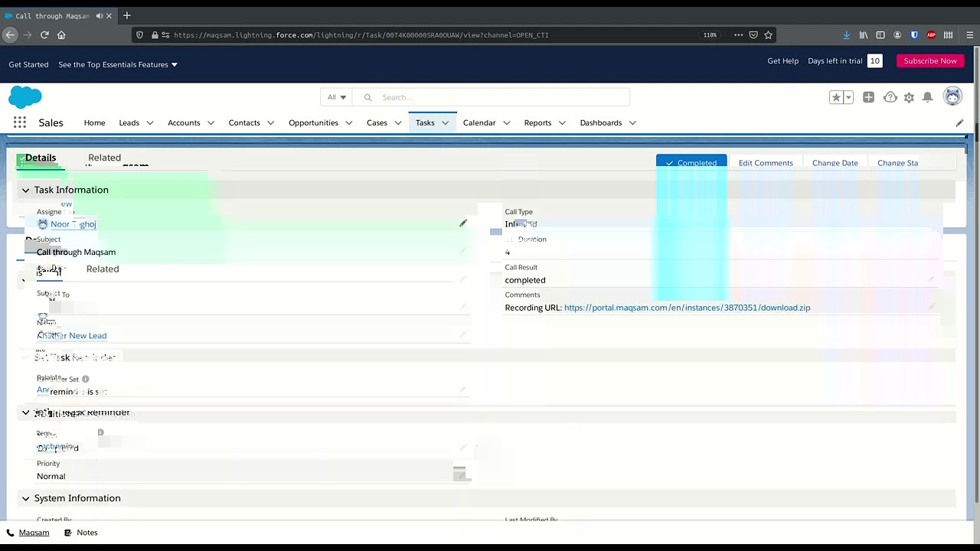
Task: Click the Get Started link
Action: click(28, 64)
